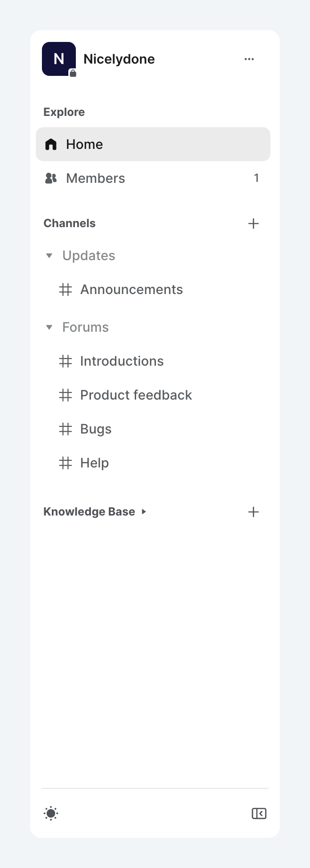Open the workspace options via ellipsis menu
Screen dimensions: 310x868
tap(249, 59)
